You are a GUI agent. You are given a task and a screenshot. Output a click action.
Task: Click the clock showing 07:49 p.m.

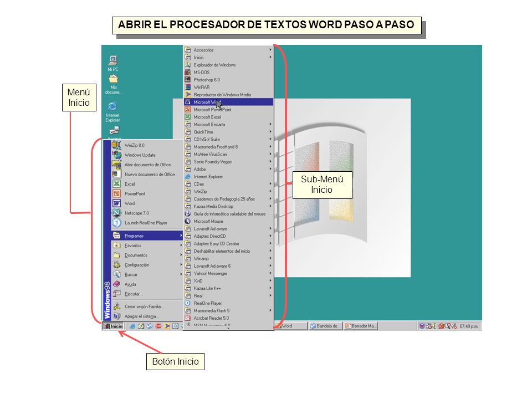pos(469,326)
